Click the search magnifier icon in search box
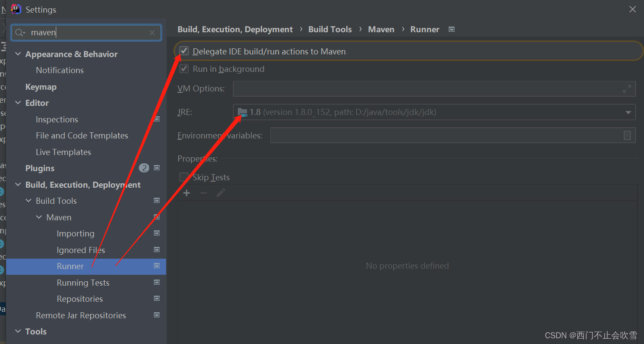The height and width of the screenshot is (344, 644). point(20,33)
